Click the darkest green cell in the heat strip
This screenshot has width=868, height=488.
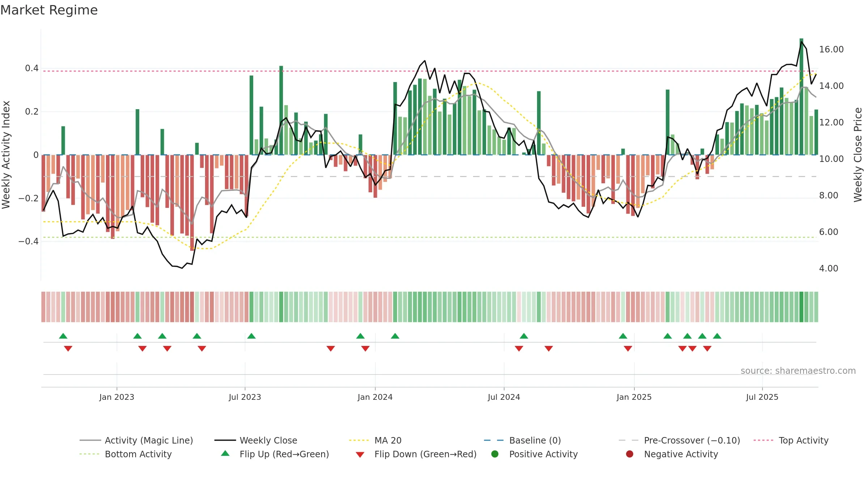tap(801, 307)
